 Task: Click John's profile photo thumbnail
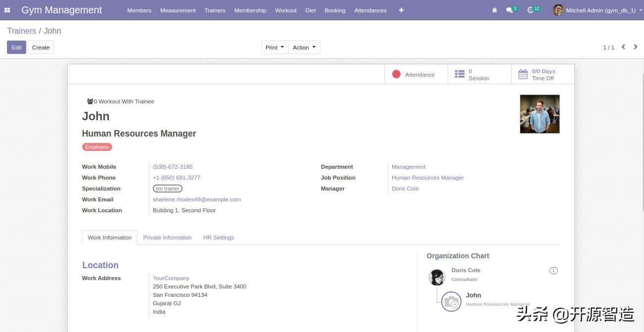tap(540, 114)
